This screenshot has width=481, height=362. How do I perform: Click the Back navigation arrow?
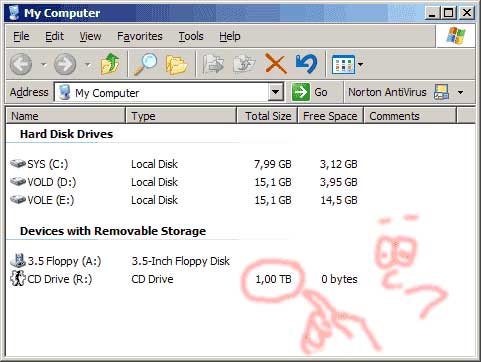click(x=21, y=64)
